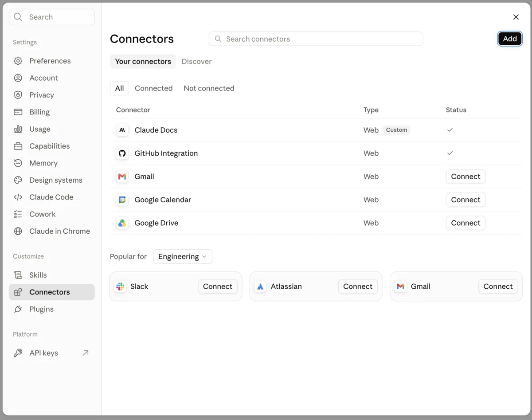This screenshot has height=420, width=532.
Task: Select the Connected filter tab
Action: (x=154, y=88)
